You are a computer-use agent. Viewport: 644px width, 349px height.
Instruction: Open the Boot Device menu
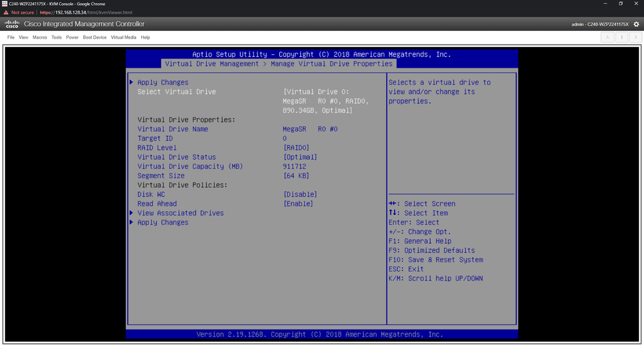pos(95,37)
